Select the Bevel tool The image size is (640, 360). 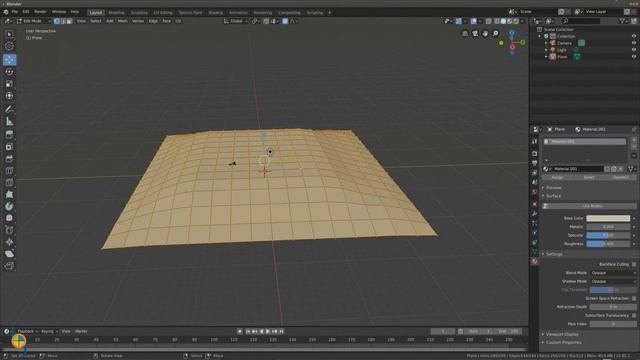tap(9, 158)
